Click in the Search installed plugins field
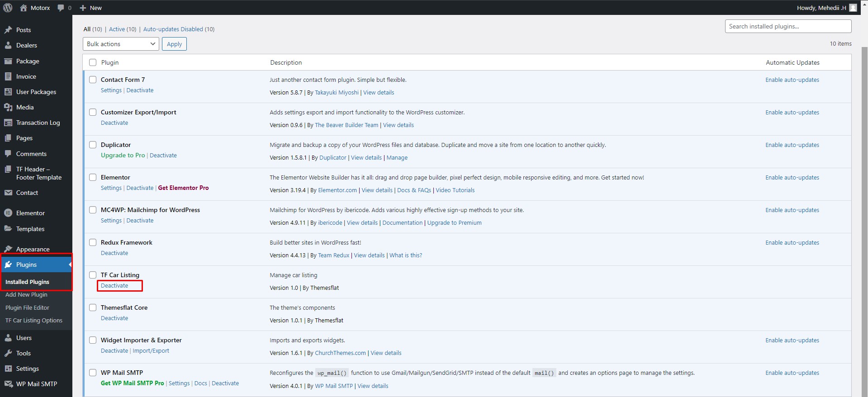 [x=788, y=26]
